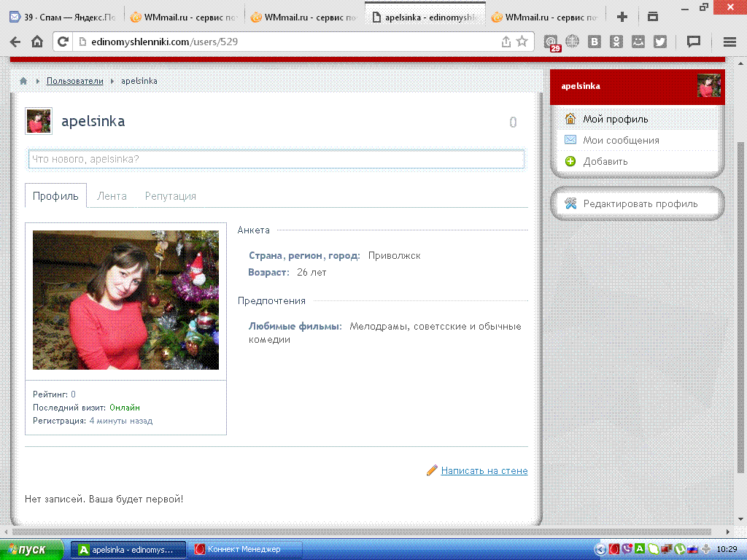
Task: Click the Приволжск city value
Action: [395, 256]
